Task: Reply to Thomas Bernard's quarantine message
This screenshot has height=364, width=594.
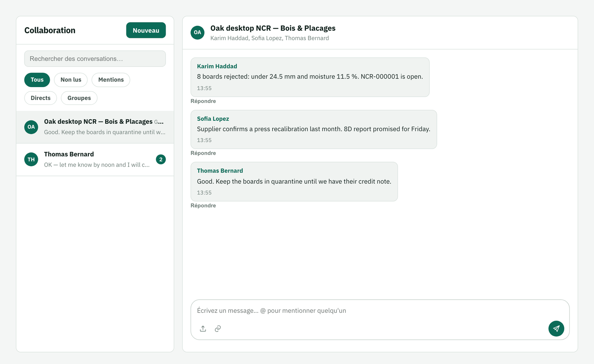Action: pos(203,206)
